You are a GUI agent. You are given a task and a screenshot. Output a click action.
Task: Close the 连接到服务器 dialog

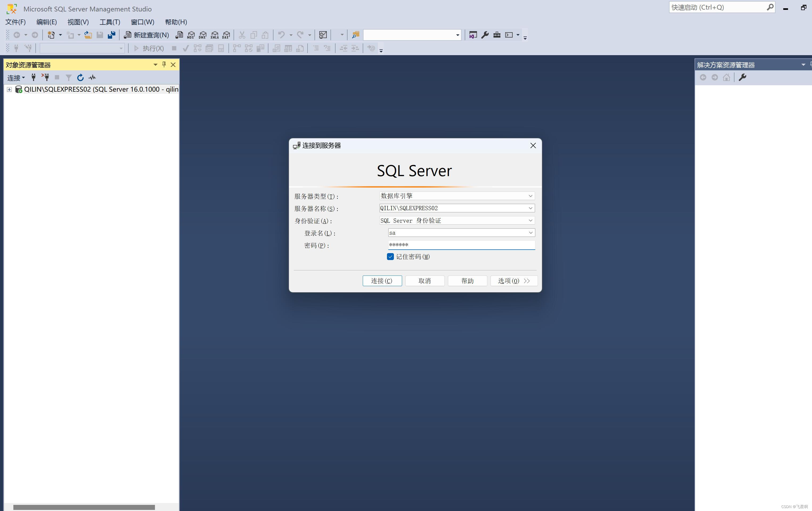point(533,145)
